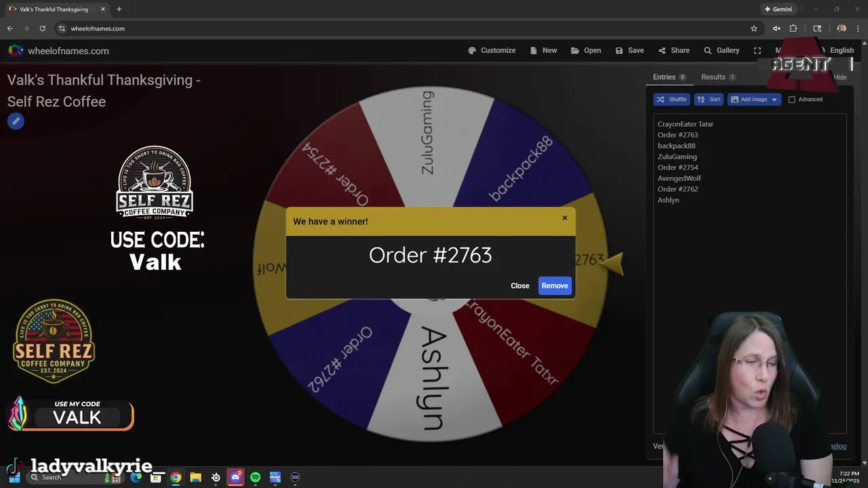The height and width of the screenshot is (488, 868).
Task: Click the pencil edit title icon
Action: 16,121
